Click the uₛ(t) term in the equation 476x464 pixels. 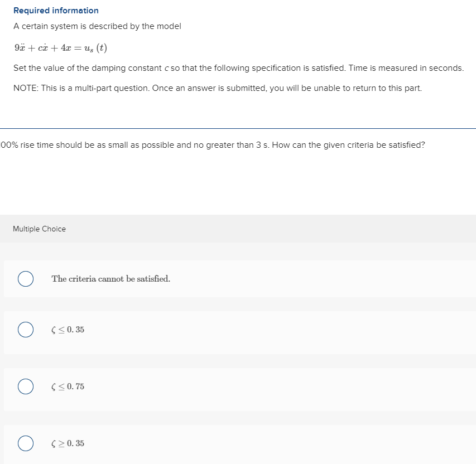[95, 48]
